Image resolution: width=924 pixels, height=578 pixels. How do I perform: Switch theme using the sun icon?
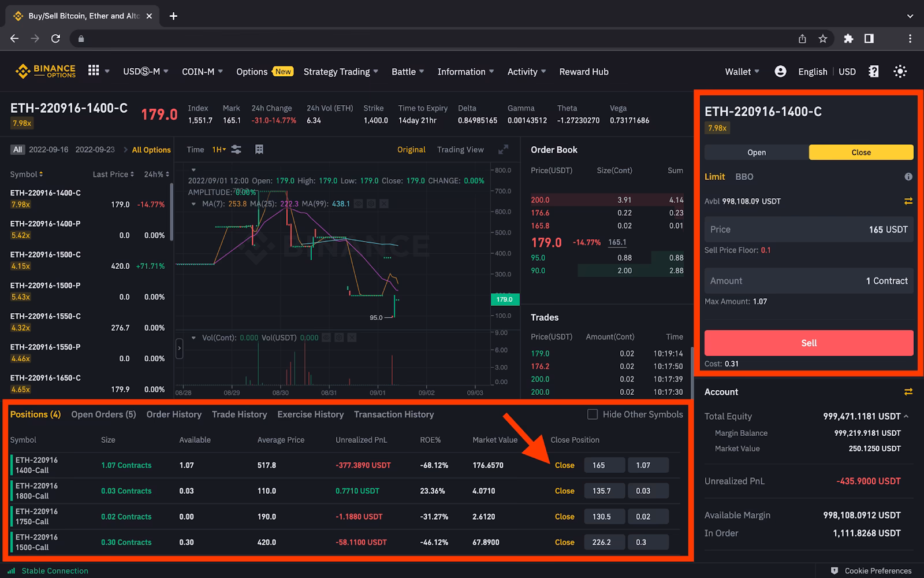[x=900, y=71]
